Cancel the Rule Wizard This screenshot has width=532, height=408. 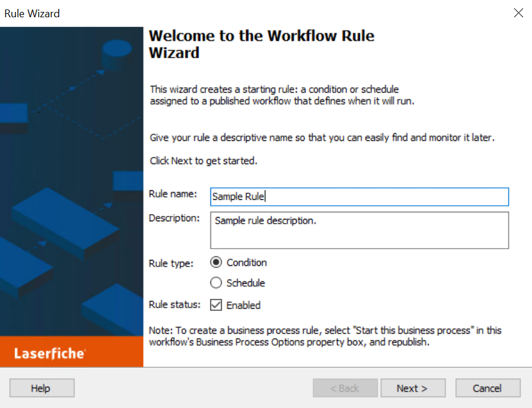[x=487, y=388]
